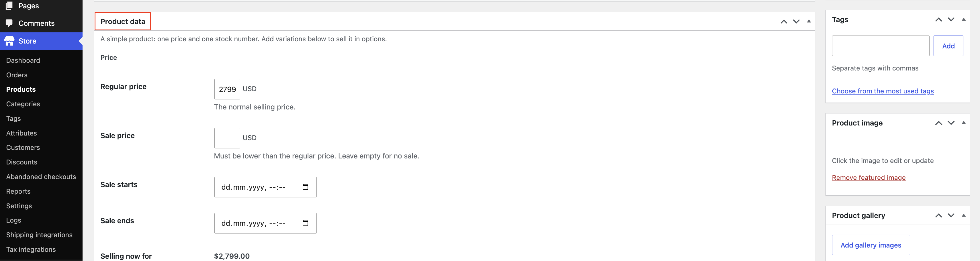
Task: Move the Tags panel up
Action: pos(938,19)
